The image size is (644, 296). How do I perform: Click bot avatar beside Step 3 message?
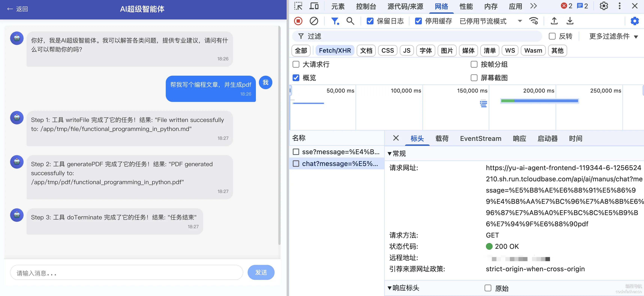click(x=17, y=215)
